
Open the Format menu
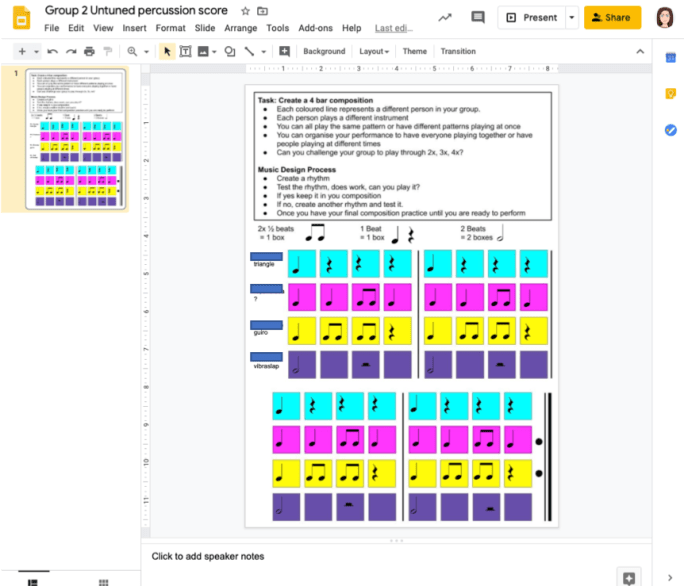click(x=171, y=28)
